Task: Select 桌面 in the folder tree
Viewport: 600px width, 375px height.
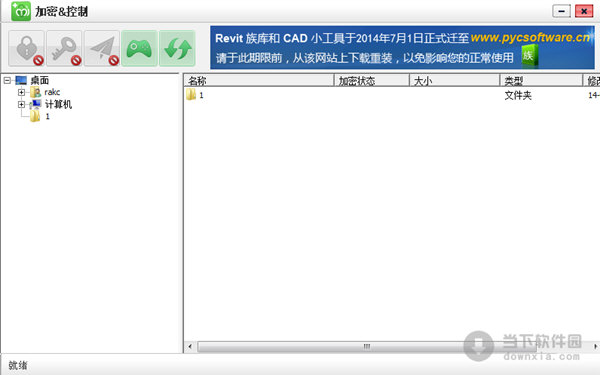Action: (x=40, y=80)
